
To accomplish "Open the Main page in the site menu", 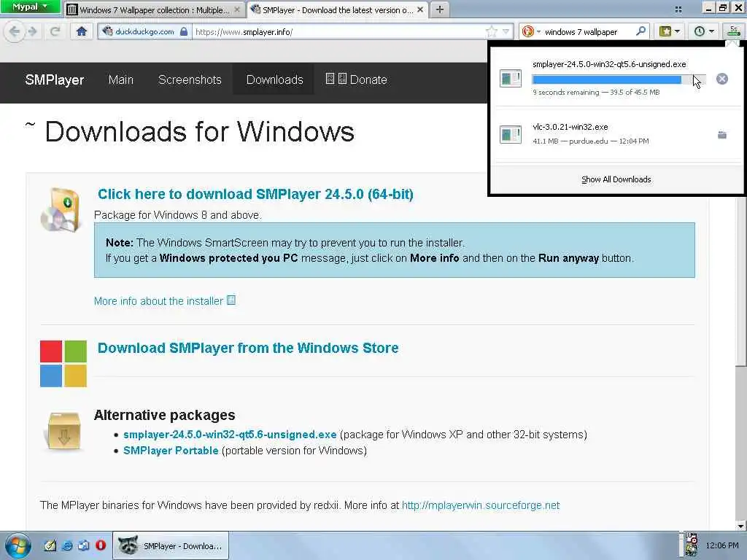I will pyautogui.click(x=120, y=79).
